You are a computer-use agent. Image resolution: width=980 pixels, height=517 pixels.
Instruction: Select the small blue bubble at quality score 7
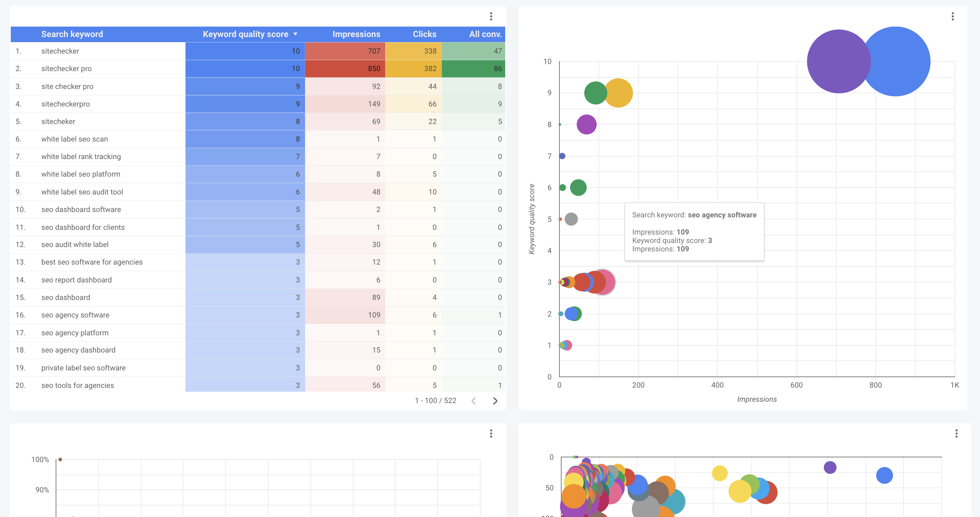coord(562,156)
